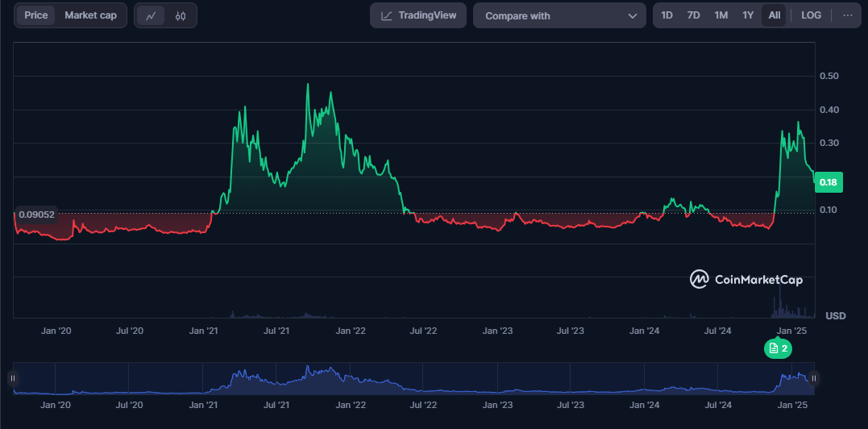The image size is (868, 429).
Task: Click the TradingView chart icon button
Action: pyautogui.click(x=418, y=15)
